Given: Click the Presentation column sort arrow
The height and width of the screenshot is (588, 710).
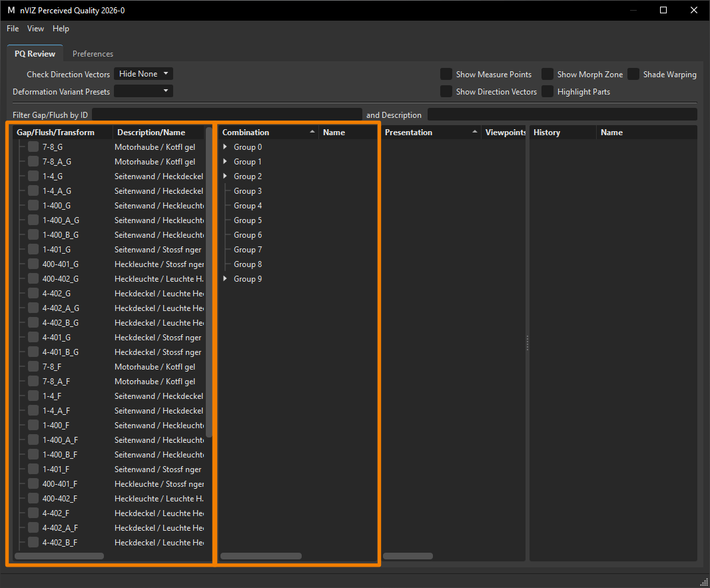Looking at the screenshot, I should pos(474,132).
